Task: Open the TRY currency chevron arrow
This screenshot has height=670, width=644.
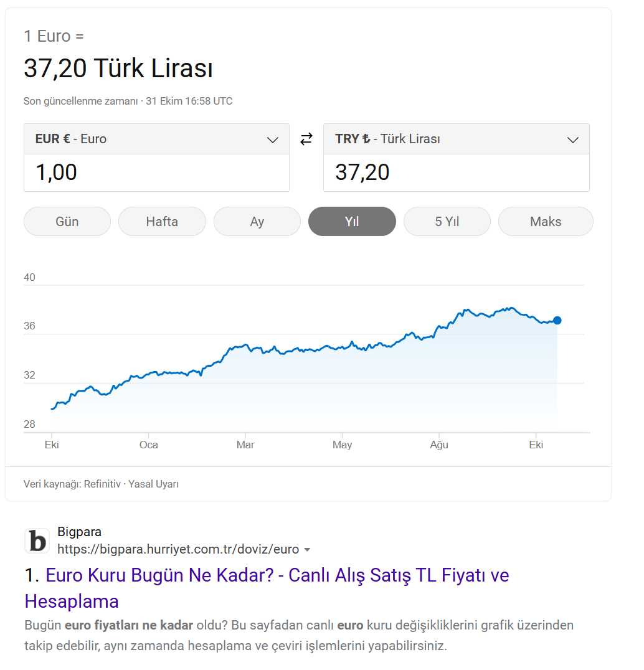Action: click(x=572, y=139)
